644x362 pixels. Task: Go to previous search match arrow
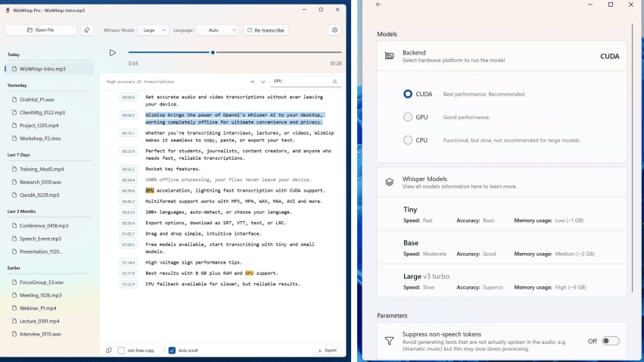(x=252, y=81)
